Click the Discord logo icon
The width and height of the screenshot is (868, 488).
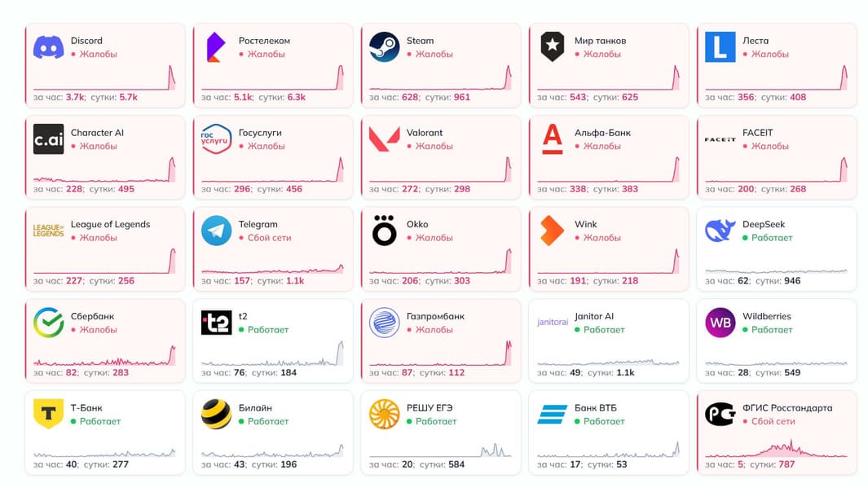click(48, 46)
